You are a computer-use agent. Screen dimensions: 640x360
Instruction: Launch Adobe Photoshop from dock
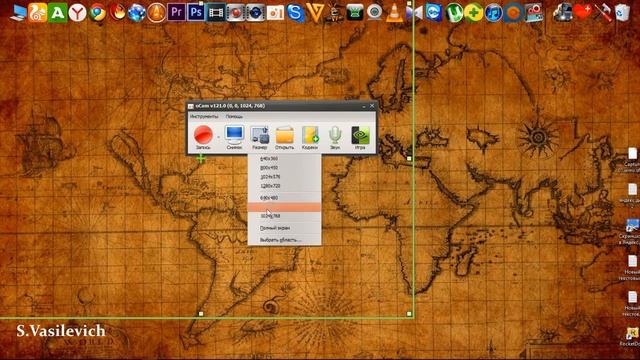196,12
